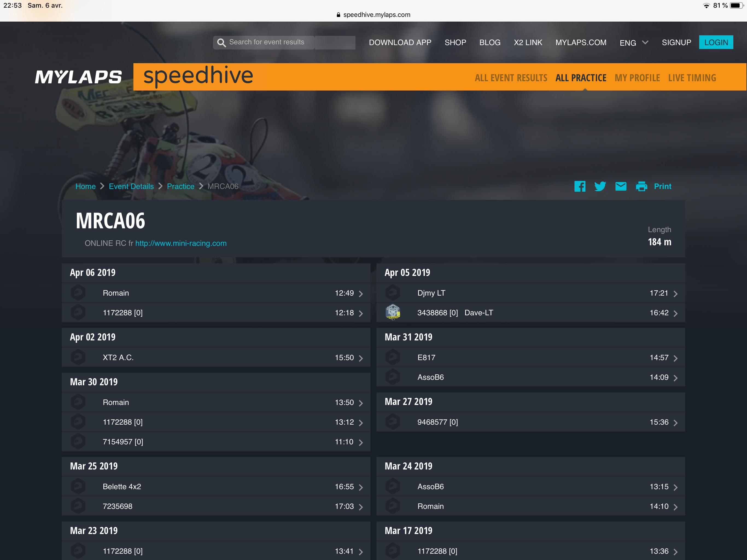Open Mar 23 1172288 13:41 session
This screenshot has height=560, width=747.
click(x=216, y=550)
